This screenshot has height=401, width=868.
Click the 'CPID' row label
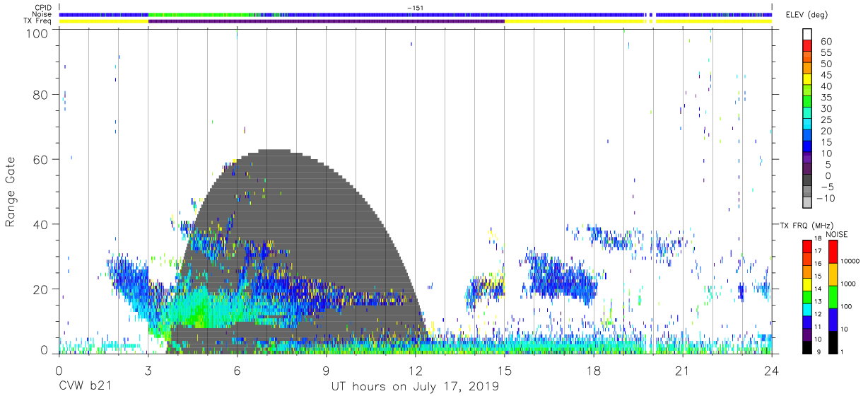pos(43,8)
